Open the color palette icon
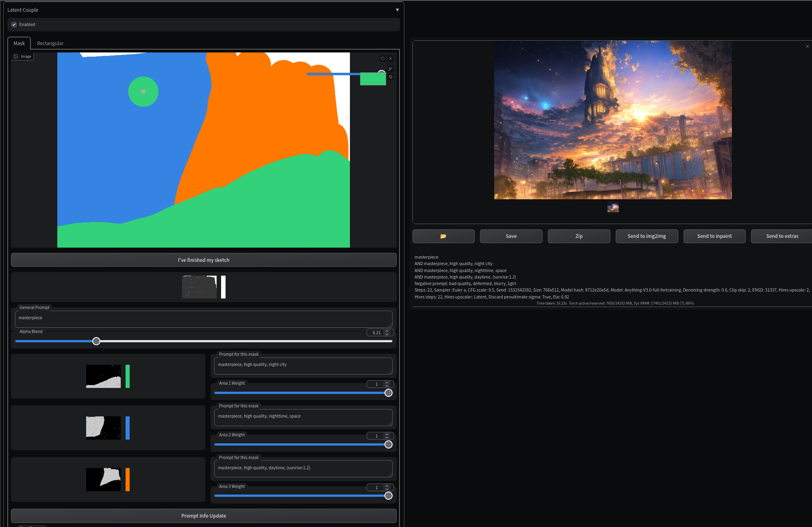 click(391, 77)
